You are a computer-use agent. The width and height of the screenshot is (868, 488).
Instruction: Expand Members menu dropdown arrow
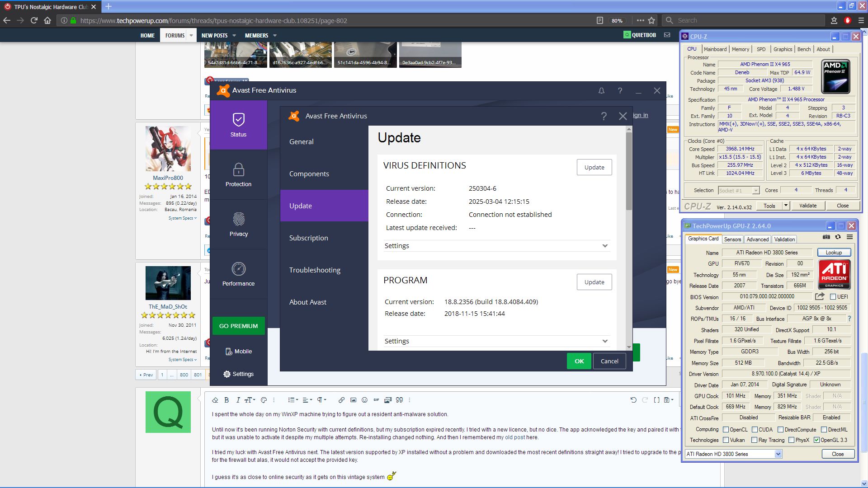(275, 35)
